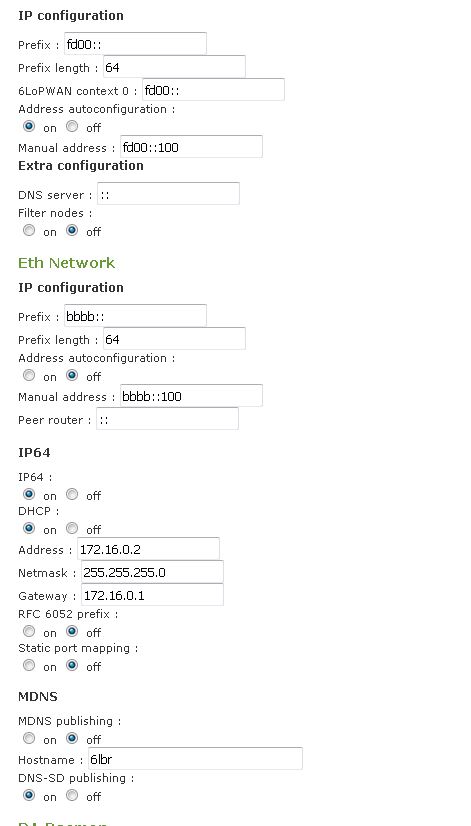Turn Filter nodes on
The width and height of the screenshot is (471, 826).
[x=30, y=230]
